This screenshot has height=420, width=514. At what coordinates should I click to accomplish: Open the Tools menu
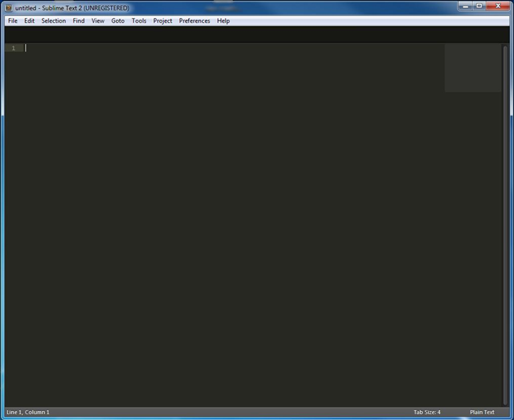[139, 21]
